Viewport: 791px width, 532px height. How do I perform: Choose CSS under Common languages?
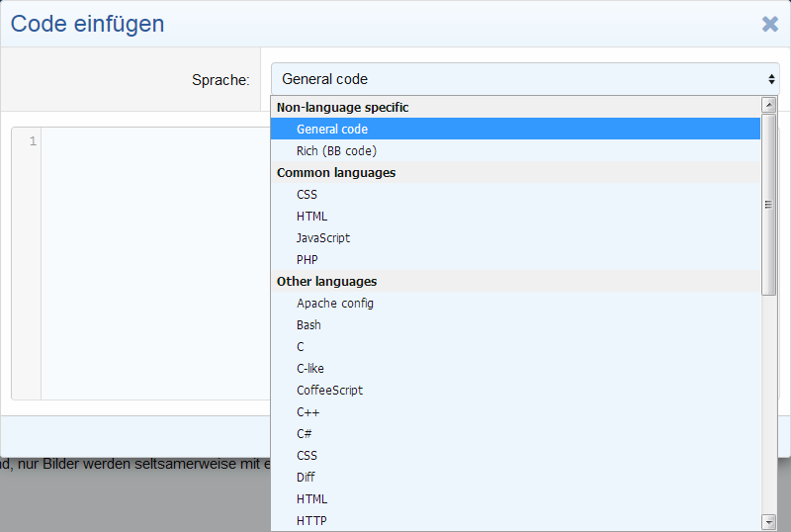click(x=515, y=195)
